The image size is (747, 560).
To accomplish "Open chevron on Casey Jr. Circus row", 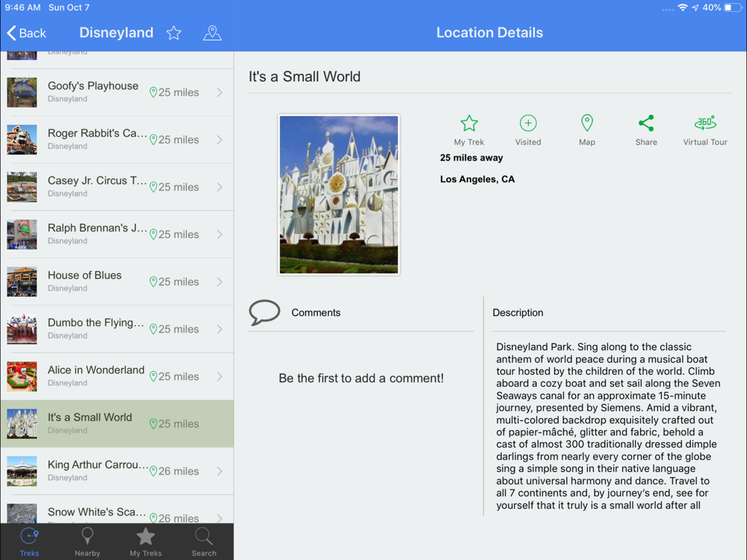I will pyautogui.click(x=220, y=187).
